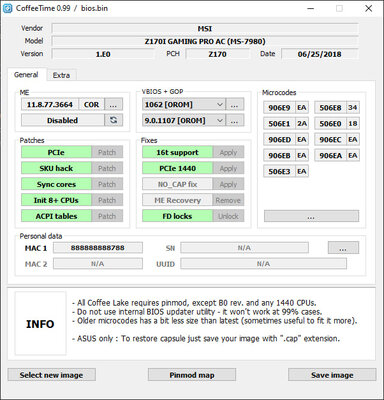384x400 pixels.
Task: Open VBIOS 1062 [OROM] dropdown
Action: tap(184, 105)
